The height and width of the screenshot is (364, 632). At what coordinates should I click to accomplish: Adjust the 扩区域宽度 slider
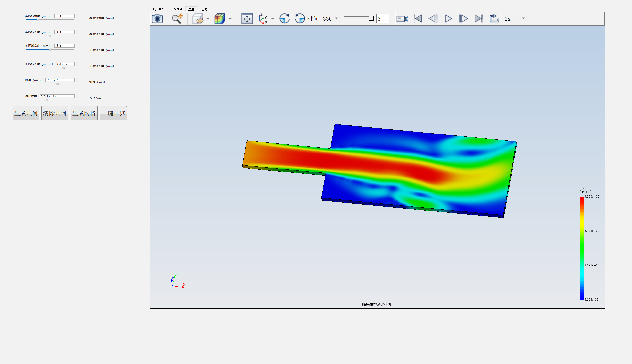[50, 50]
